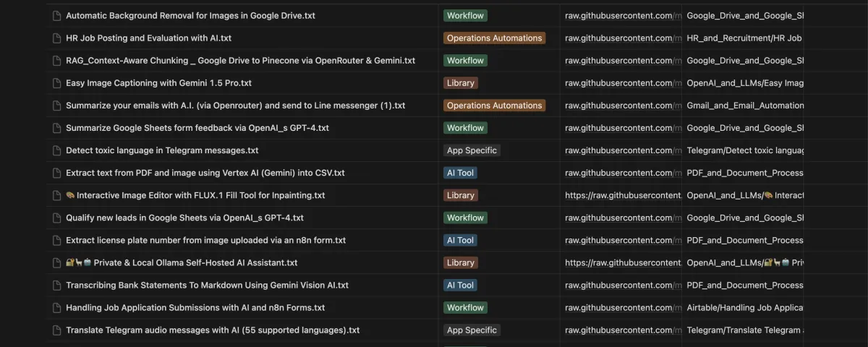
Task: Click page icon beside Automatic Background Removal file
Action: tap(56, 15)
